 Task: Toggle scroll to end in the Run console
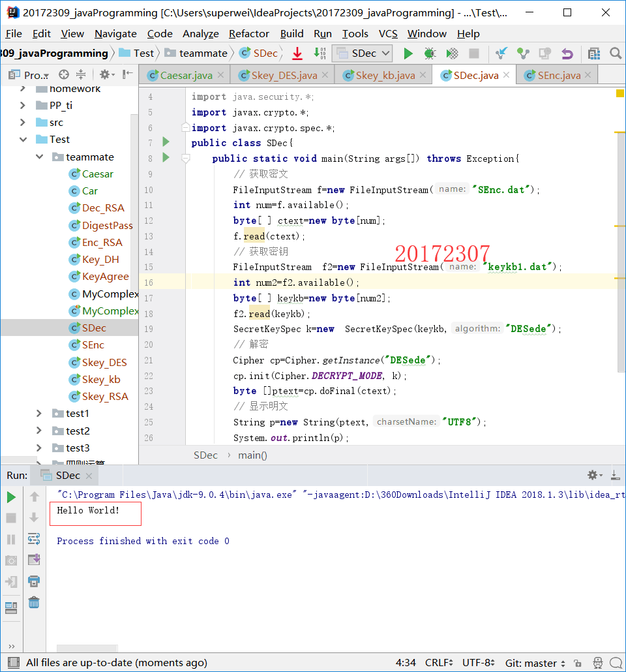coord(34,560)
